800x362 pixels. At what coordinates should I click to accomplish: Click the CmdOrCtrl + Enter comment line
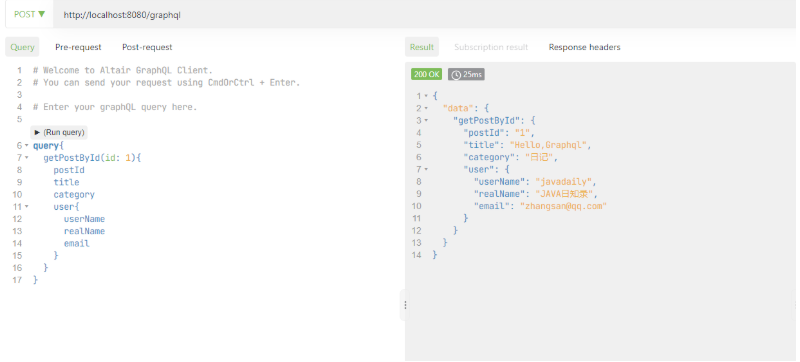point(166,83)
